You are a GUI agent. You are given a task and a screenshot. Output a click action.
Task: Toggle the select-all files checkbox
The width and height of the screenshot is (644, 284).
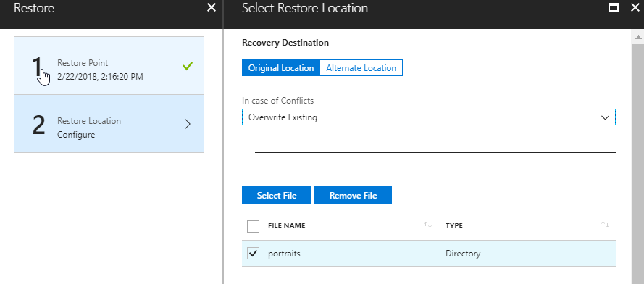point(253,226)
